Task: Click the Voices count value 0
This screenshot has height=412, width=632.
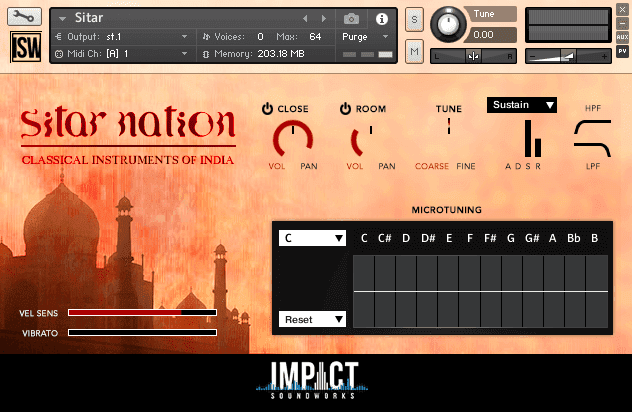Action: tap(260, 37)
